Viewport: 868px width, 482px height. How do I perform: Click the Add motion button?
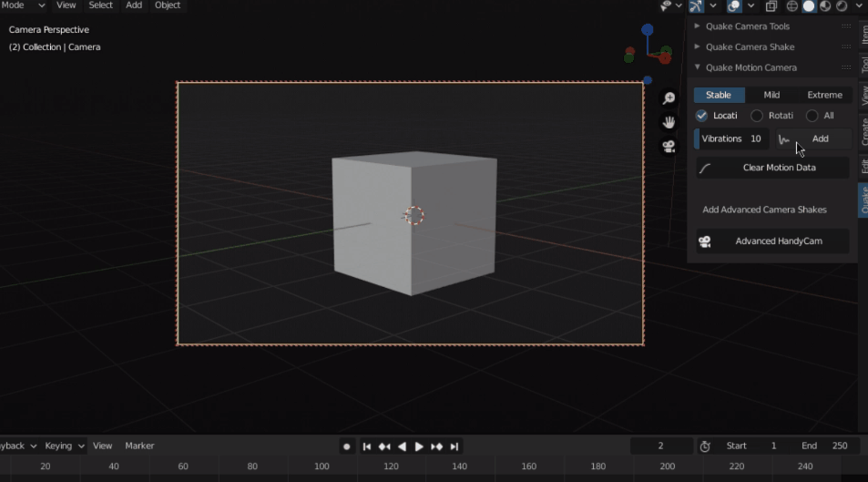[813, 139]
